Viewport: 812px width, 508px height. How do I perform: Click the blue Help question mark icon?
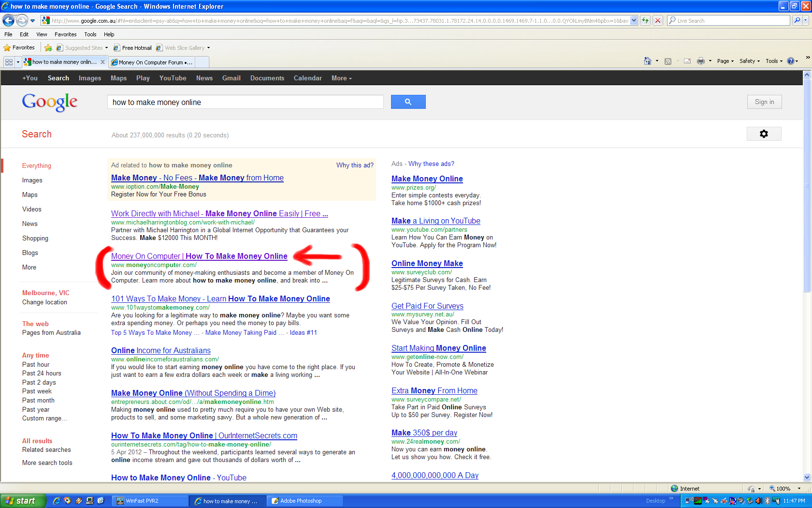pyautogui.click(x=791, y=61)
